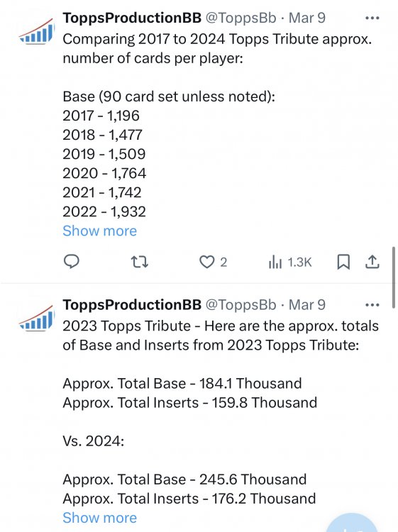Open more options on first tweet
Viewport: 398px width, 532px height.
tap(372, 18)
